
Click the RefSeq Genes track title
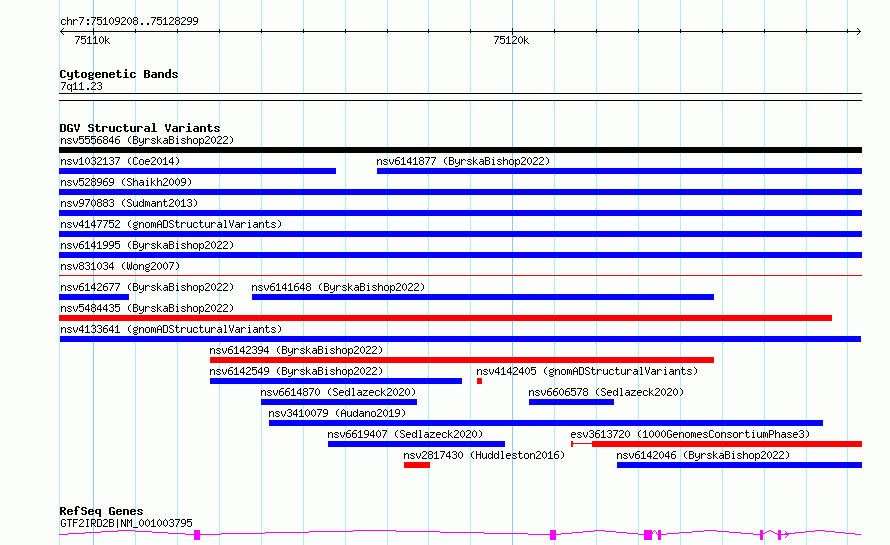click(101, 511)
